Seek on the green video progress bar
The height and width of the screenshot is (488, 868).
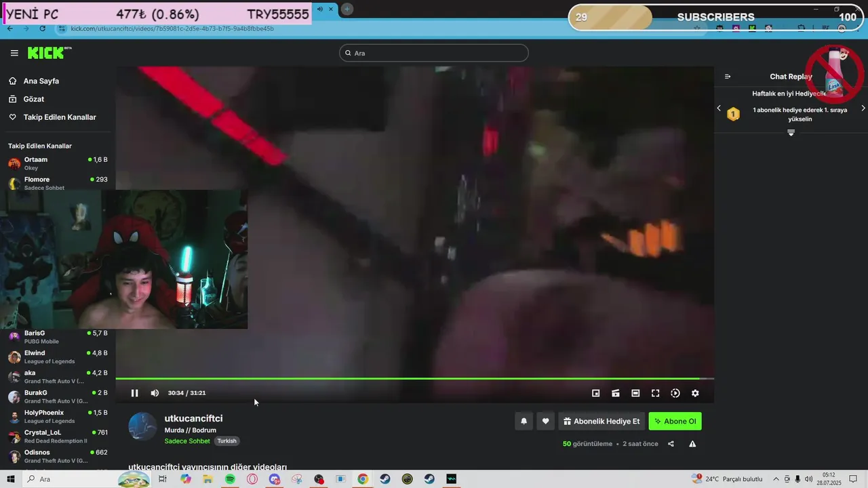click(x=414, y=379)
